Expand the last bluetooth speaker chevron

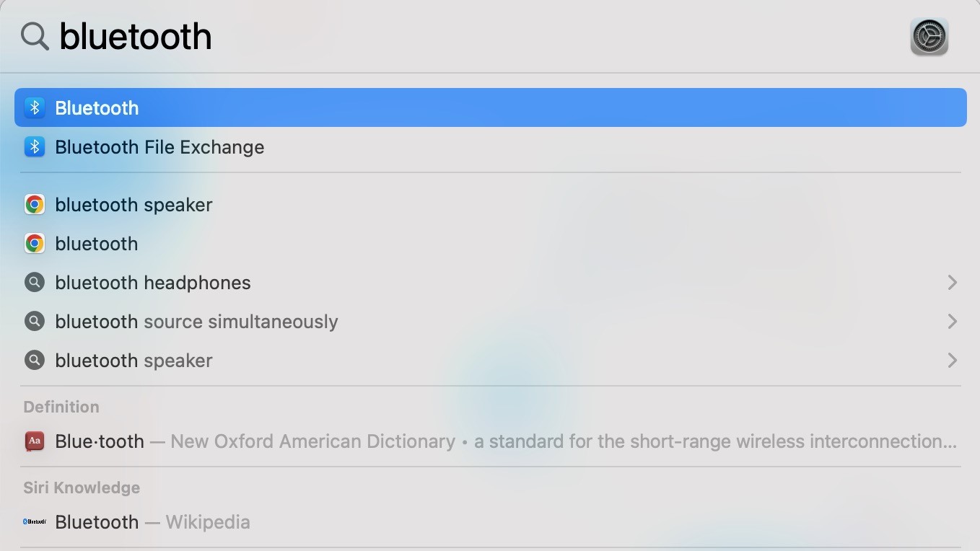pyautogui.click(x=952, y=361)
